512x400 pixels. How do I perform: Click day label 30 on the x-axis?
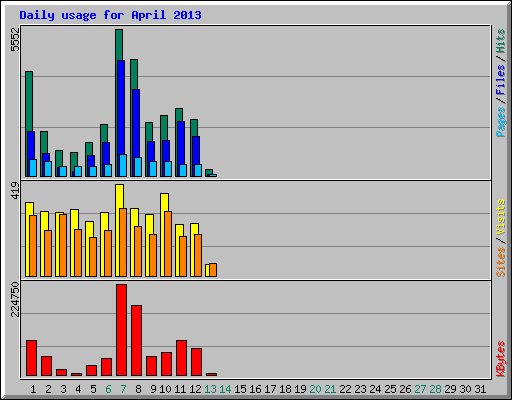[465, 389]
